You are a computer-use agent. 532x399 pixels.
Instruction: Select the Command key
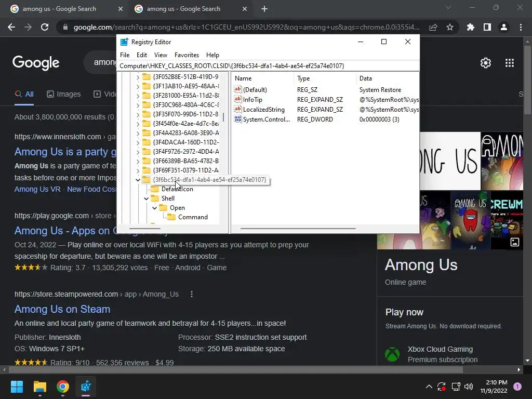coord(193,217)
